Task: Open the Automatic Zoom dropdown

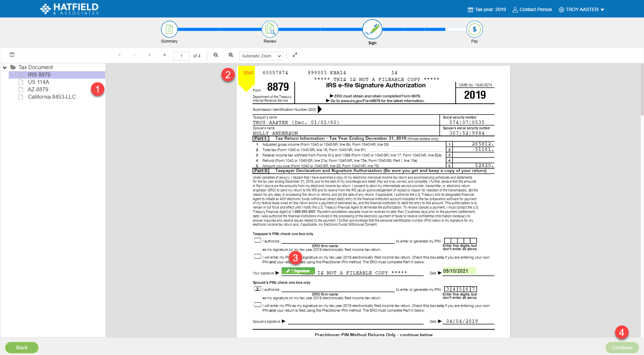Action: point(261,56)
